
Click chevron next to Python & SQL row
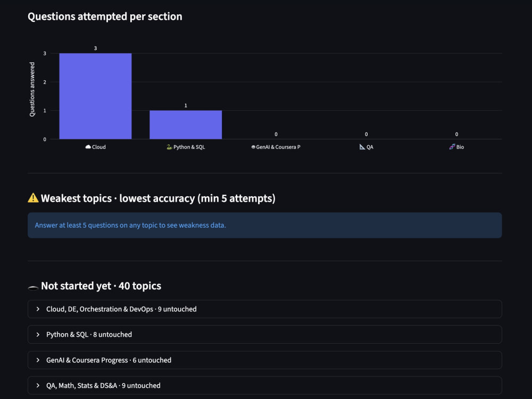[38, 335]
